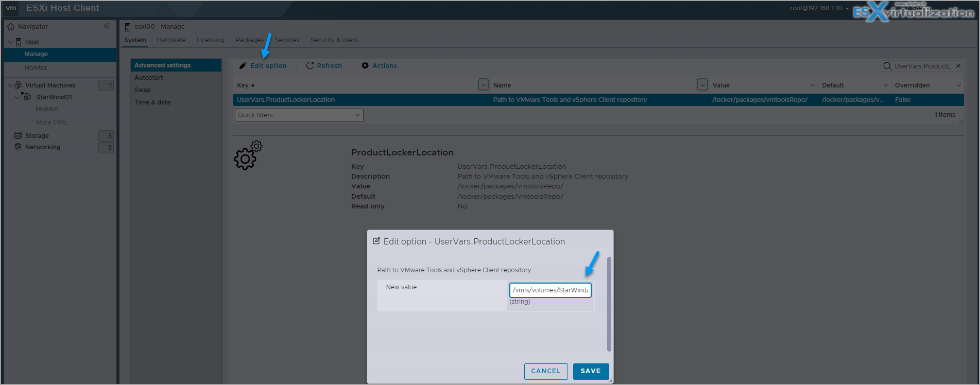Click the VMware vm logo icon
Viewport: 980px width, 385px height.
11,8
